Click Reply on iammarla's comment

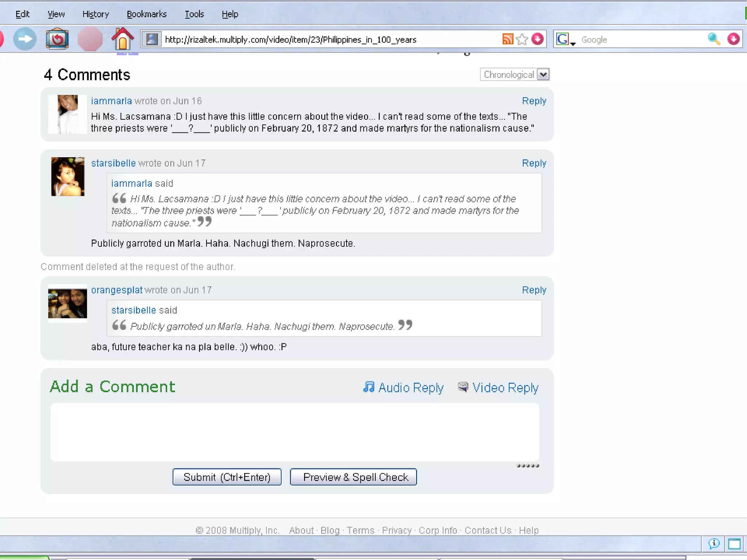534,101
